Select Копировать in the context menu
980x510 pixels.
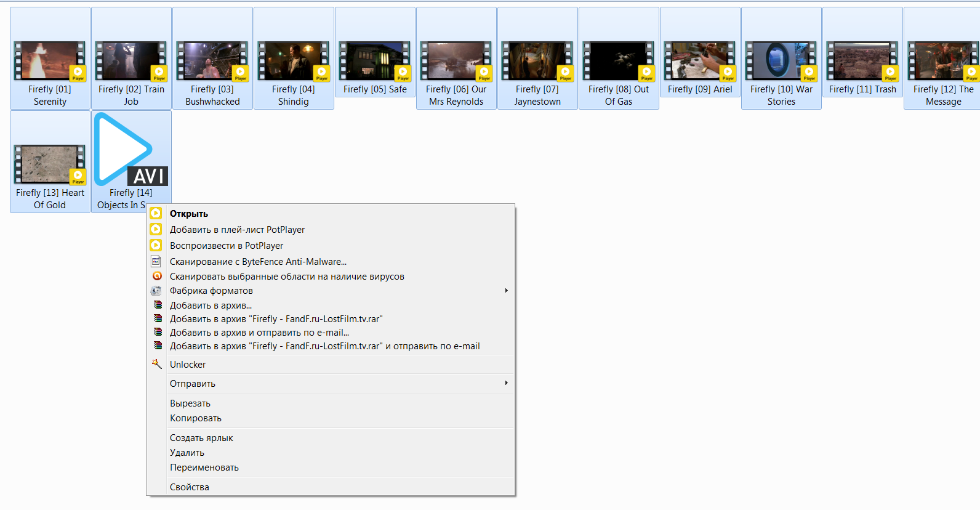(195, 418)
